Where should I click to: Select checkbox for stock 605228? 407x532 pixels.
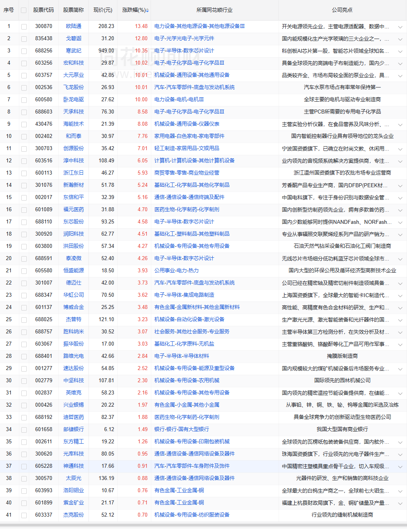coord(24,466)
